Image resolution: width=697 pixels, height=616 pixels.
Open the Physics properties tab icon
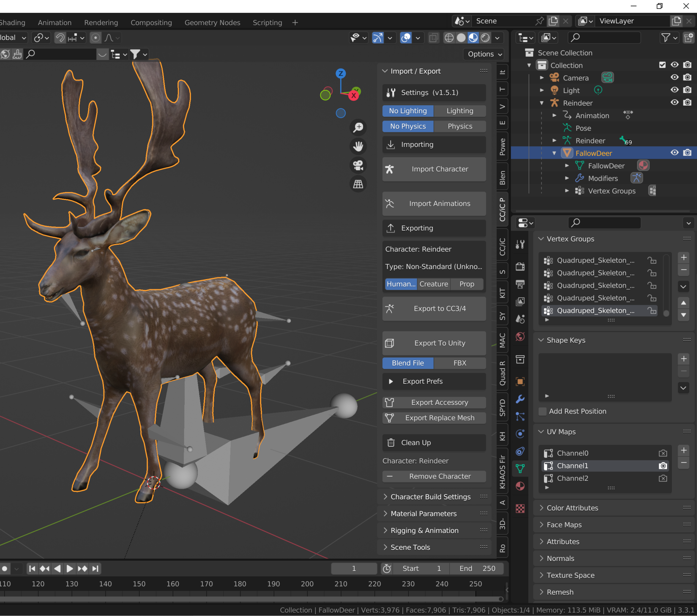point(520,434)
